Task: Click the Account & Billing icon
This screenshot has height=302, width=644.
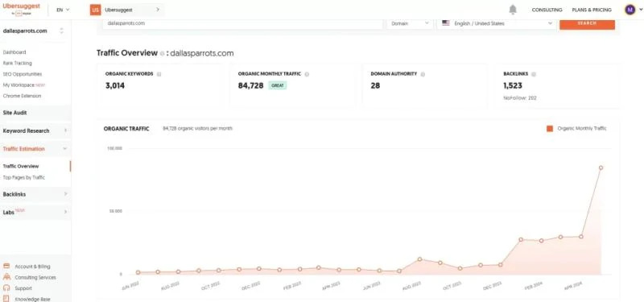Action: (x=6, y=267)
